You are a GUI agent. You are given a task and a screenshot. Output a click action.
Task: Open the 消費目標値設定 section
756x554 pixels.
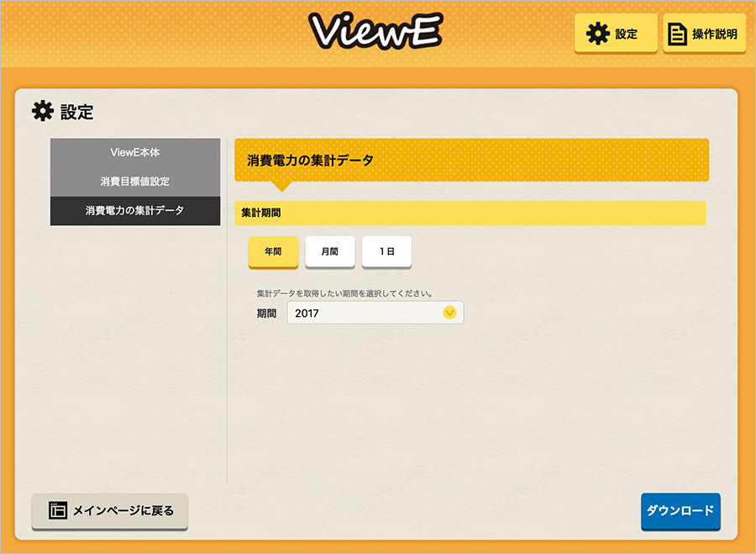pos(135,182)
